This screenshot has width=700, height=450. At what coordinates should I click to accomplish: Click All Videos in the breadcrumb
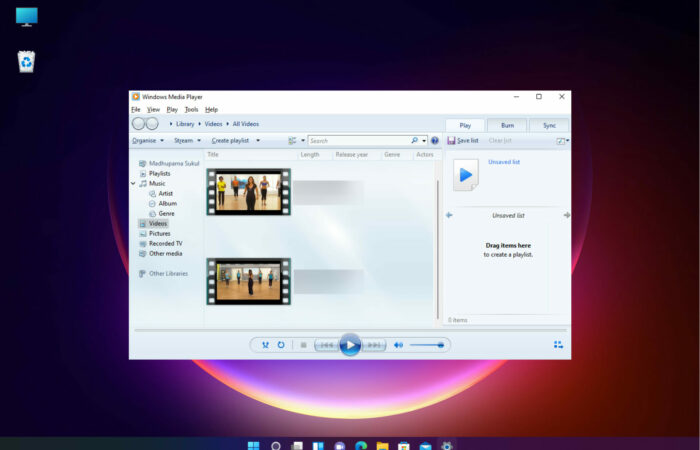click(246, 124)
